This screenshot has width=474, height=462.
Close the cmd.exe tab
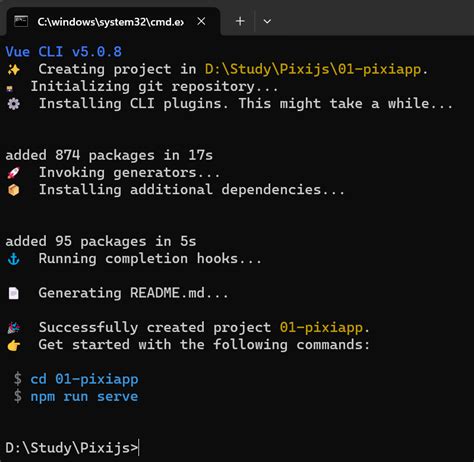(201, 21)
